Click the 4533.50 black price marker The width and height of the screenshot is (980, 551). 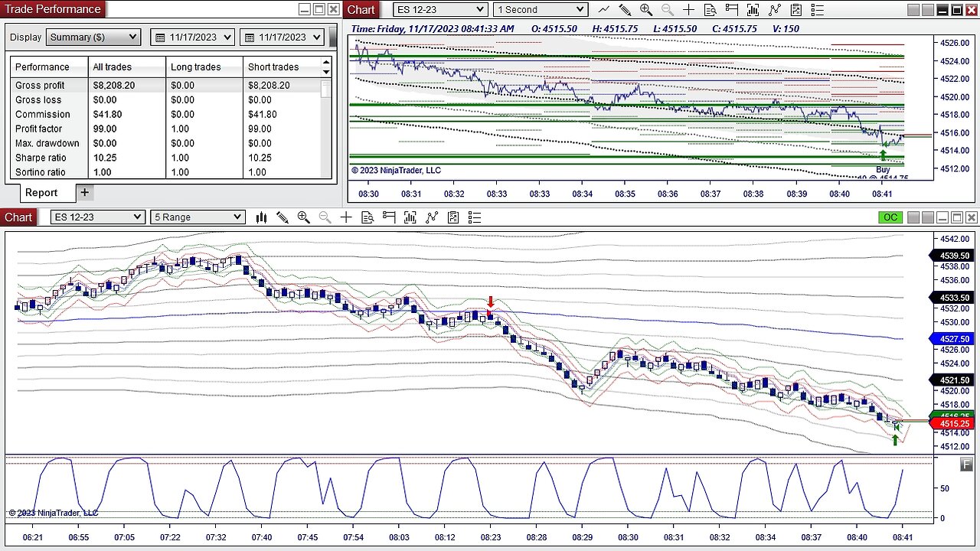pyautogui.click(x=950, y=298)
